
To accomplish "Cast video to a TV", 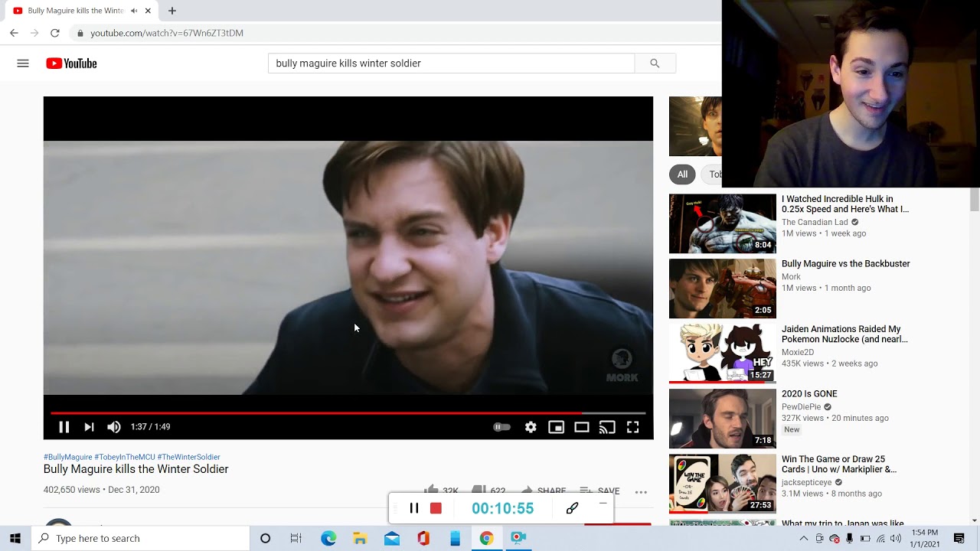I will (x=607, y=427).
